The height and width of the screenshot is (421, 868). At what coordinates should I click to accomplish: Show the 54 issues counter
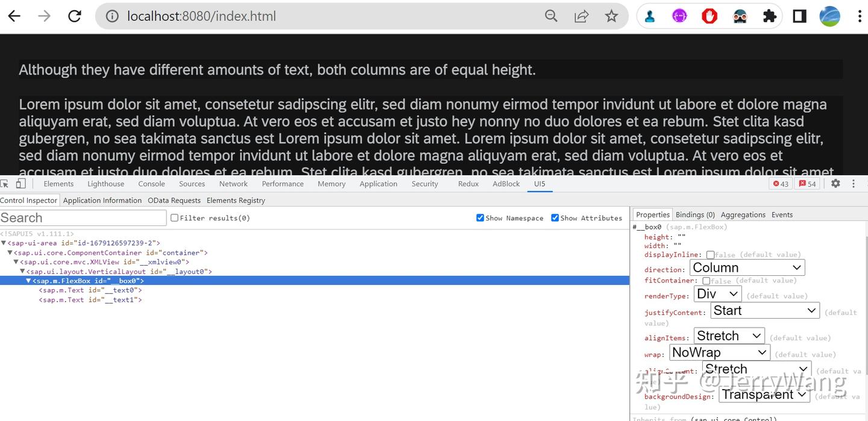808,184
